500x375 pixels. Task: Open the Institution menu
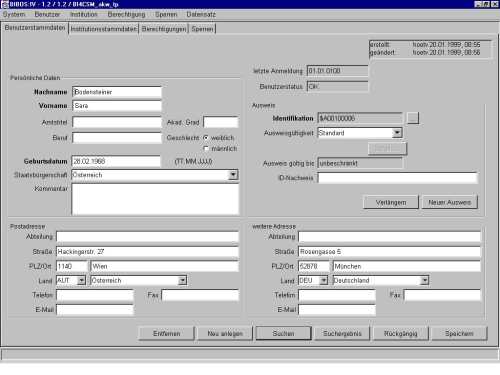click(84, 15)
